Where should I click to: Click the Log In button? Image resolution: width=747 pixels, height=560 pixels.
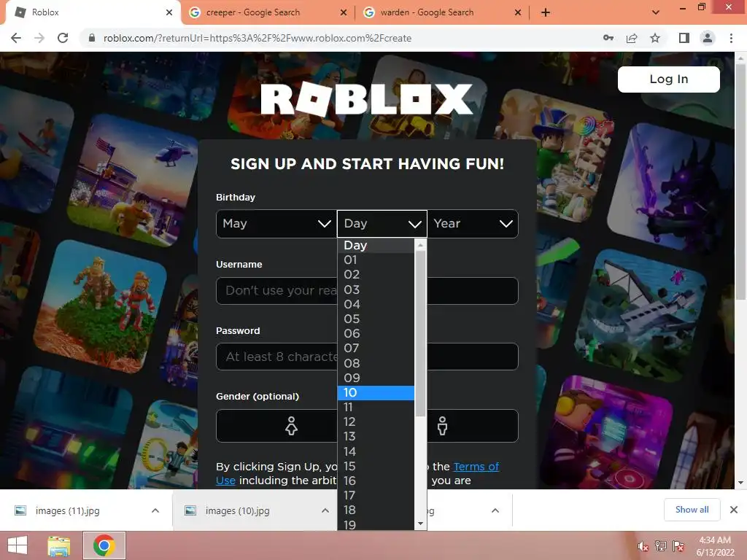668,79
